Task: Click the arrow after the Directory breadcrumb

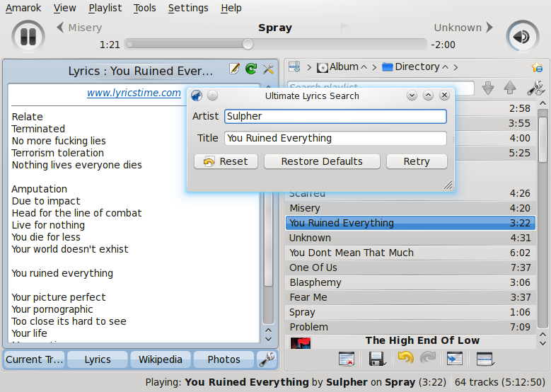Action: (456, 67)
